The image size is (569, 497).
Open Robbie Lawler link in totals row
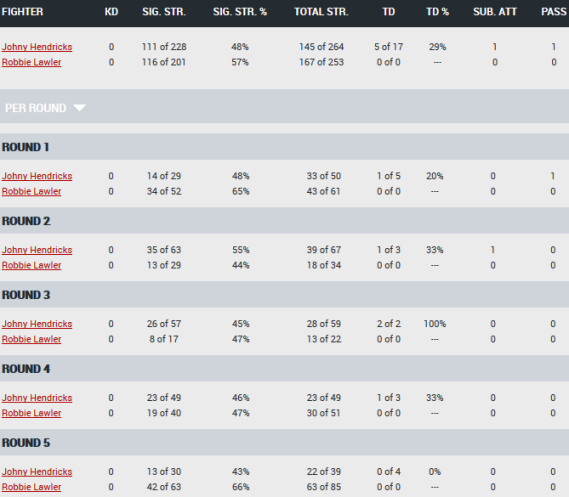[x=32, y=62]
